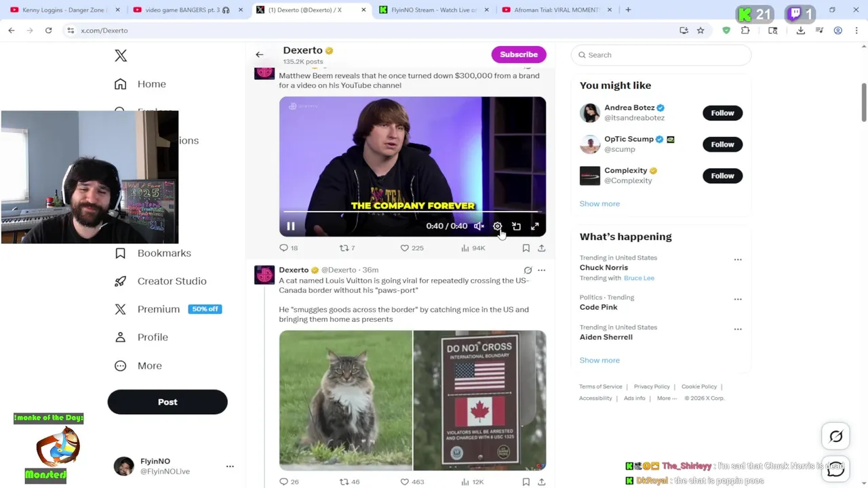The height and width of the screenshot is (488, 868).
Task: Share the cat post
Action: pos(541,482)
